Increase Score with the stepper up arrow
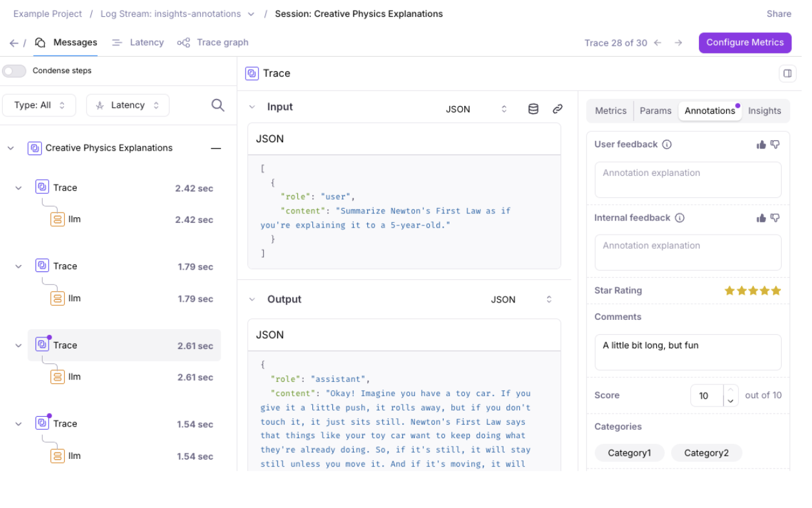Image resolution: width=812 pixels, height=508 pixels. click(731, 390)
